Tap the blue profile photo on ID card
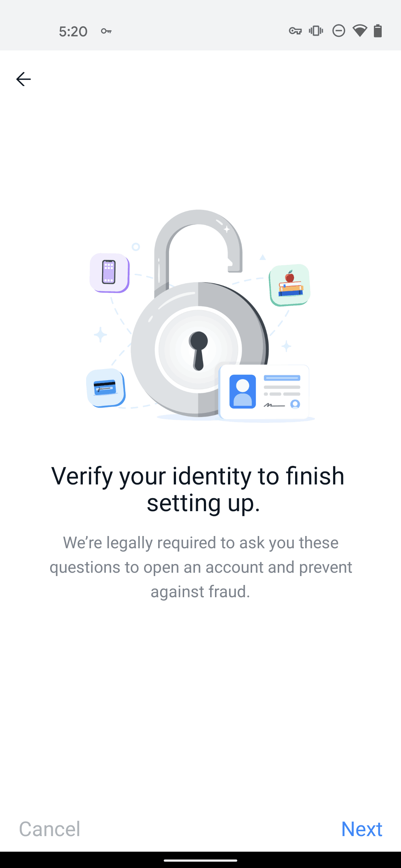This screenshot has width=401, height=868. pos(242,391)
